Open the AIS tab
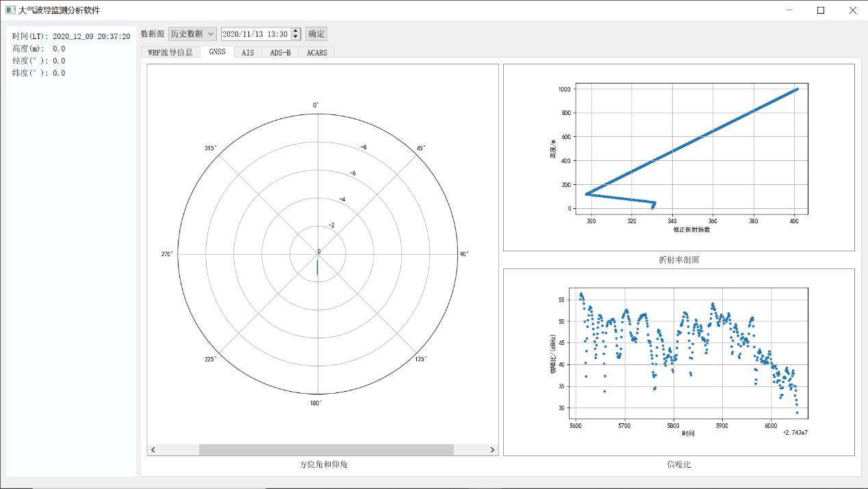The image size is (868, 489). click(x=248, y=52)
